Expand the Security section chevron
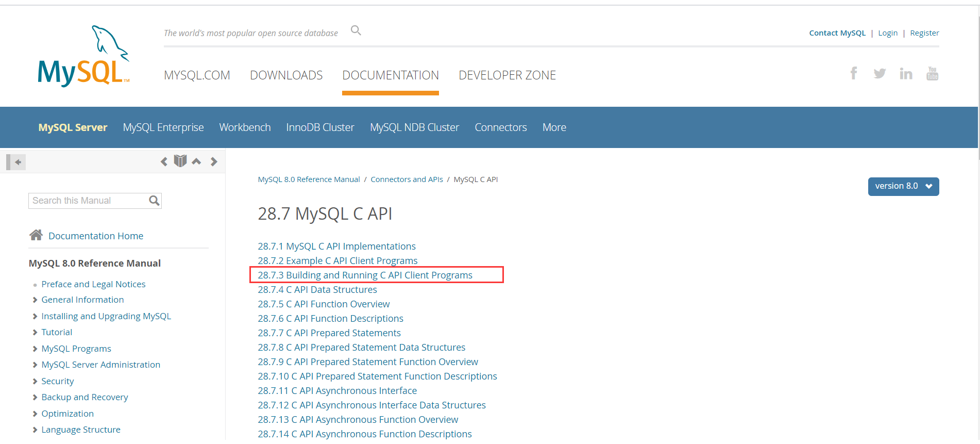The height and width of the screenshot is (444, 980). 35,382
